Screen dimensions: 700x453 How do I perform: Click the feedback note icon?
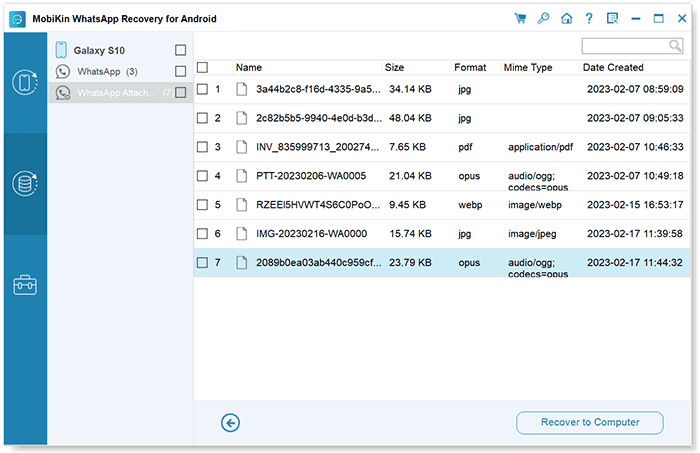click(x=612, y=19)
